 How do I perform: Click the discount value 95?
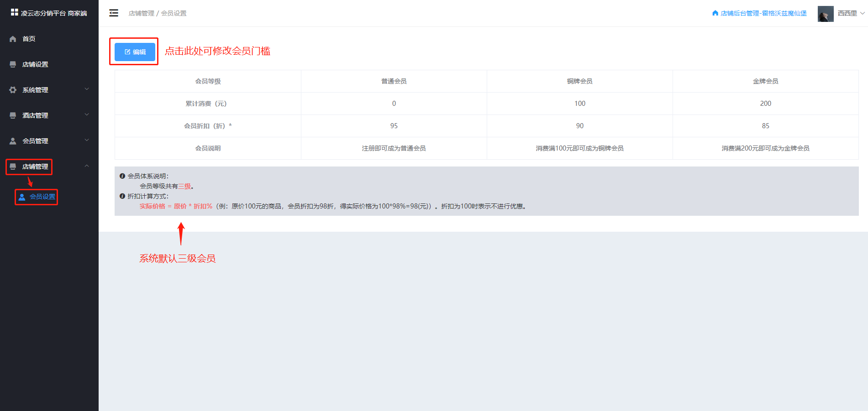coord(394,126)
